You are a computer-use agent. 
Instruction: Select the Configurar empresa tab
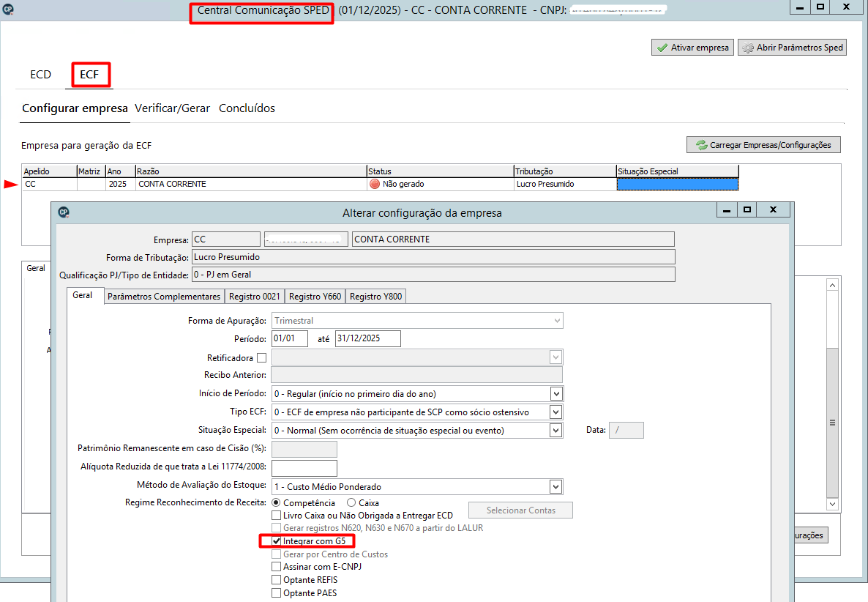75,108
